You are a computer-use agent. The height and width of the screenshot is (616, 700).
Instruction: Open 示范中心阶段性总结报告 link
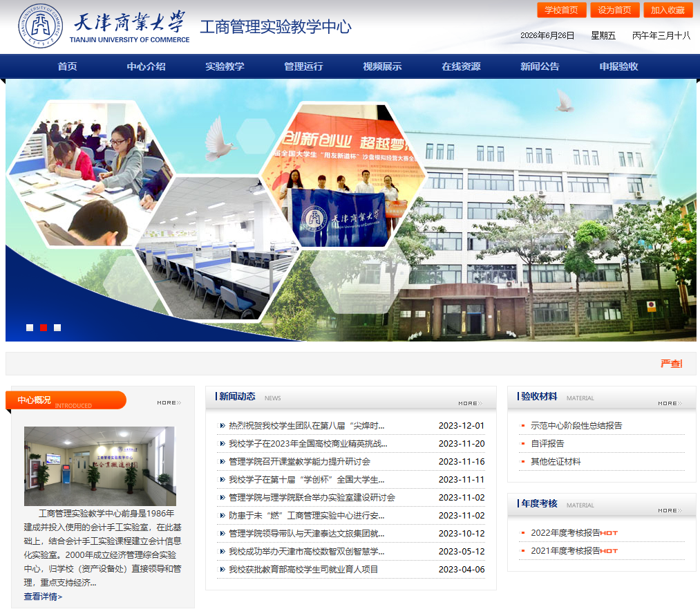576,426
